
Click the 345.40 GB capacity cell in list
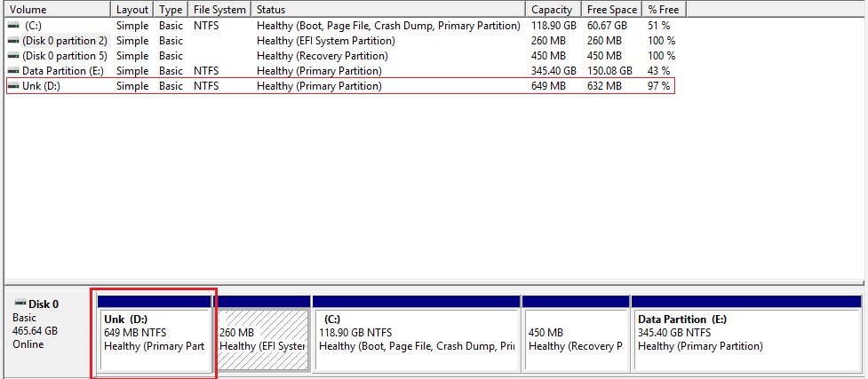click(553, 71)
